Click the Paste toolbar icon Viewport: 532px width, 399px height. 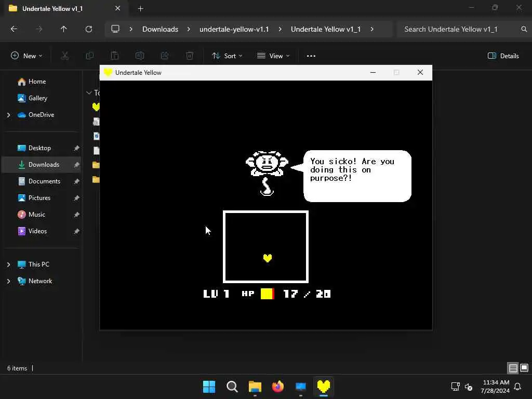coord(115,56)
